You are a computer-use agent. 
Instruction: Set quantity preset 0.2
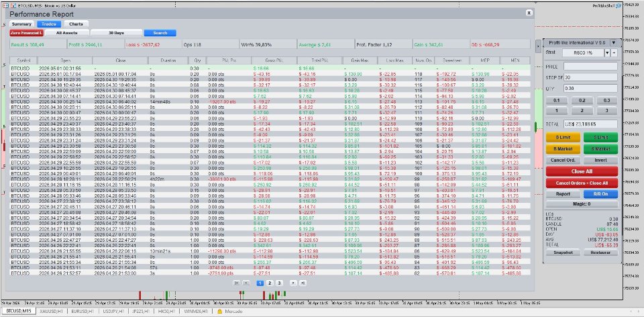582,100
